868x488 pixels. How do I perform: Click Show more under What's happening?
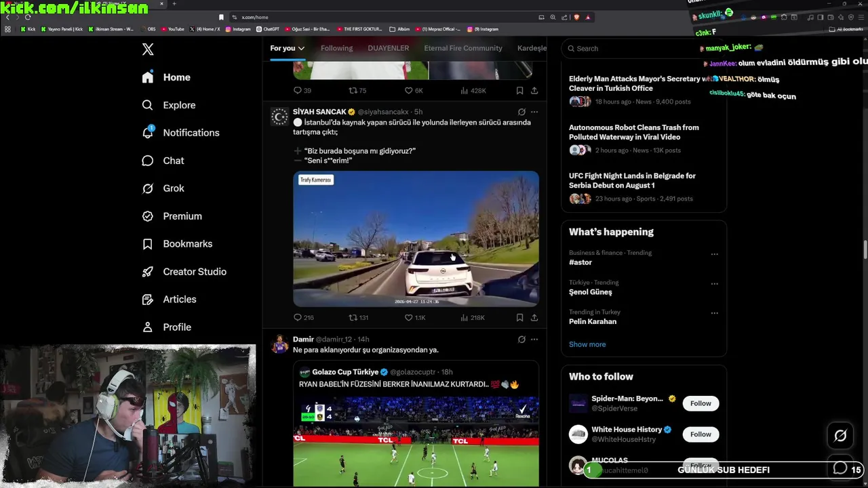[x=587, y=344]
